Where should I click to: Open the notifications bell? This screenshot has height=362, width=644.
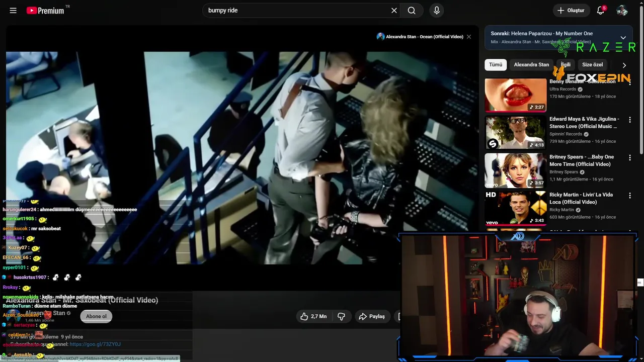(600, 11)
